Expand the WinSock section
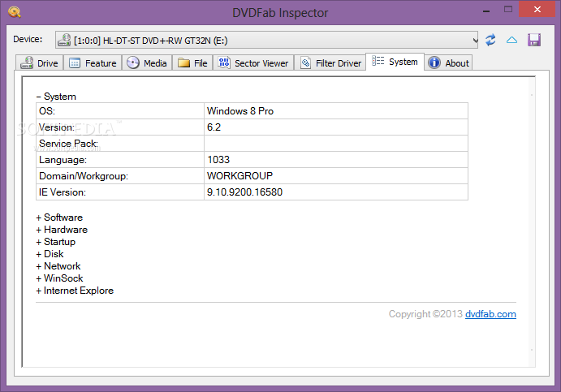The height and width of the screenshot is (392, 561). point(59,278)
